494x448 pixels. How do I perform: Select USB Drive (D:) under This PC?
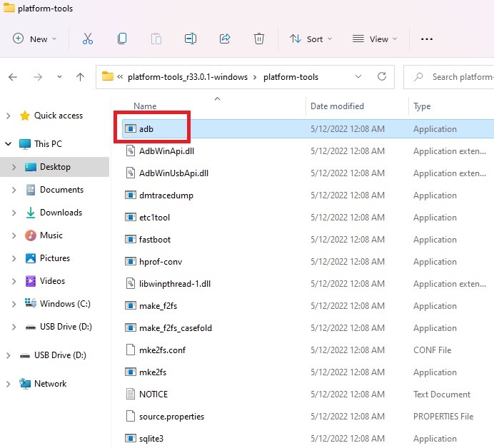coord(66,327)
